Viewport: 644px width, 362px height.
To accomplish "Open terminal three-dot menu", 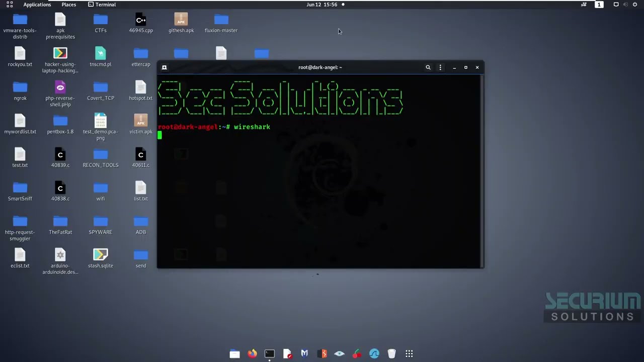I will [440, 67].
